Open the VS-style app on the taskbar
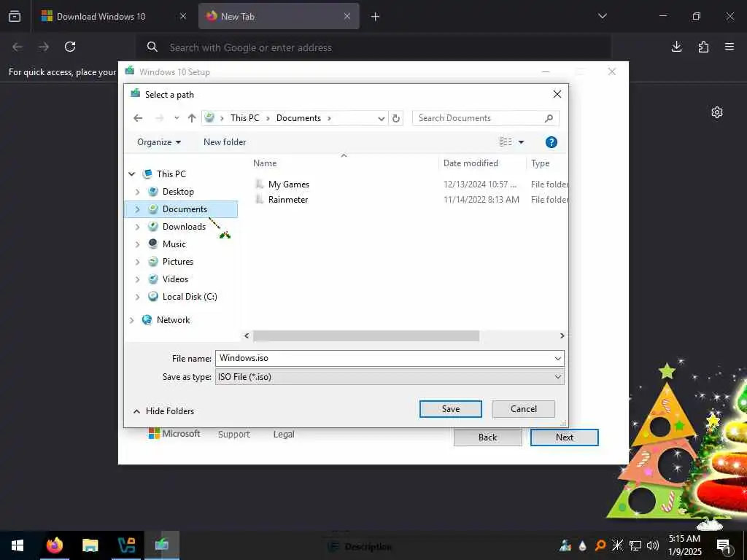The image size is (747, 560). (126, 545)
